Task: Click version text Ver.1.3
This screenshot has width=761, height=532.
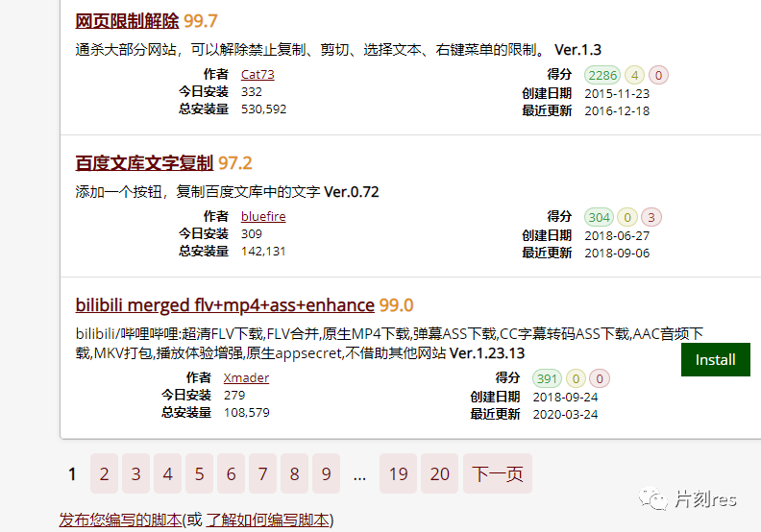Action: [577, 50]
